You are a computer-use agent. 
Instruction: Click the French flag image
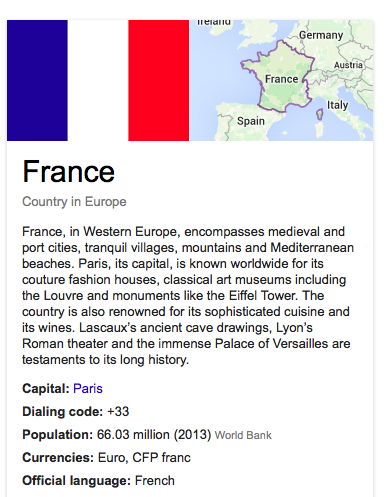click(x=98, y=80)
